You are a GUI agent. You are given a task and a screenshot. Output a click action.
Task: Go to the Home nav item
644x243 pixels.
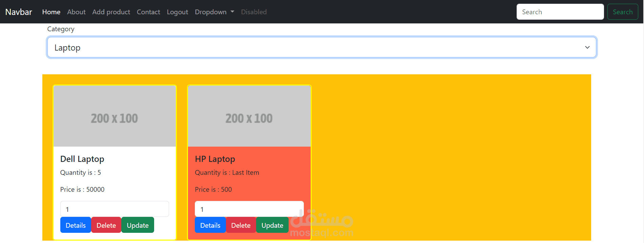point(51,12)
